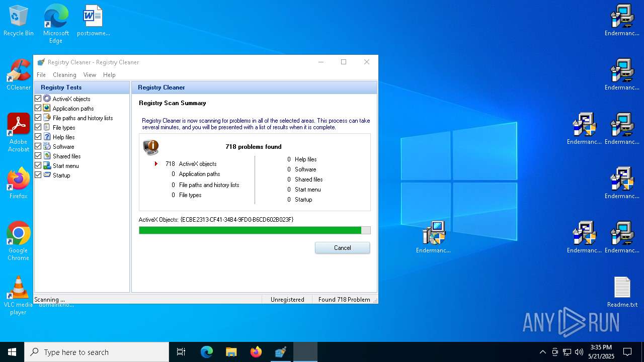The image size is (644, 362).
Task: Click the 718 ActiveX objects summary row
Action: [191, 164]
